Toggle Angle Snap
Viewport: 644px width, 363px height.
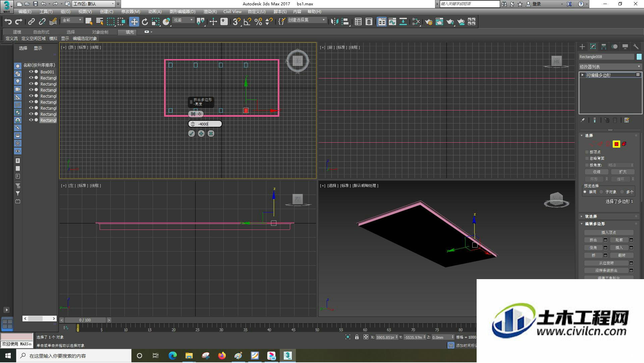(248, 22)
